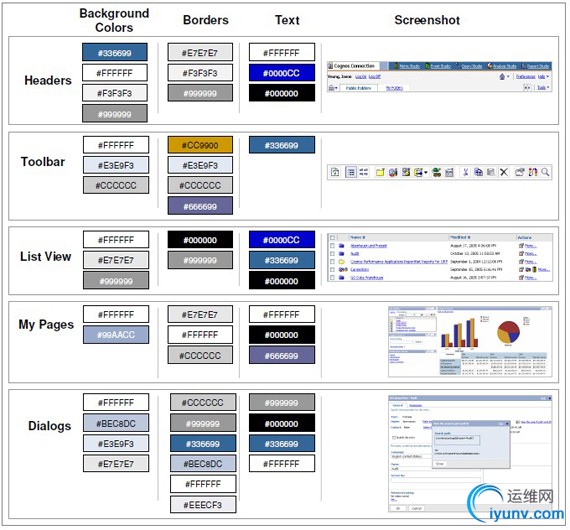This screenshot has height=530, width=570.
Task: Tick the checkbox for the Audit row
Action: pos(332,254)
